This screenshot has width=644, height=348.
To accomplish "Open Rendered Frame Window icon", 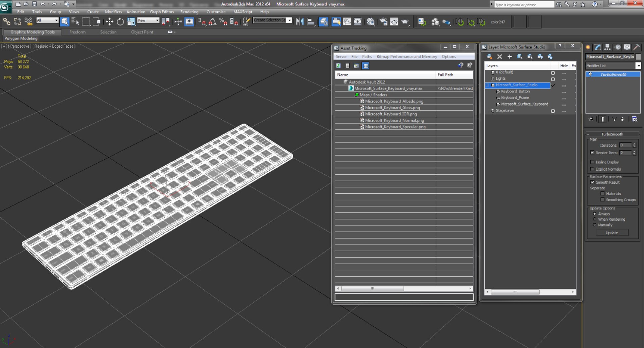I will tap(394, 22).
